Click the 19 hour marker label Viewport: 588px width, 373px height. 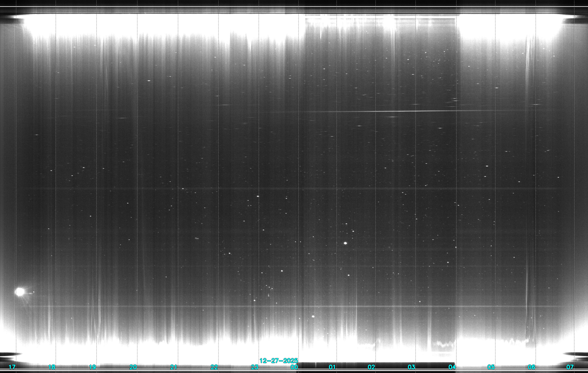click(x=92, y=367)
